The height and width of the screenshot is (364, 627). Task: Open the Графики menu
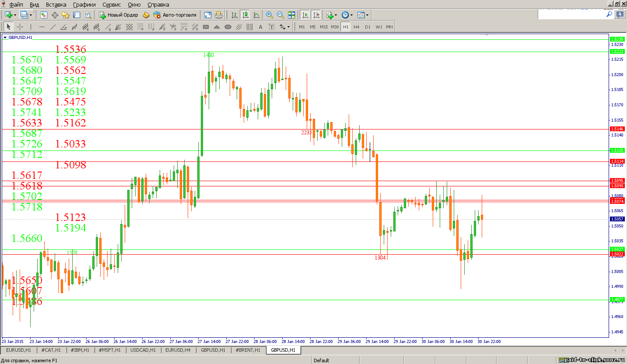pyautogui.click(x=84, y=4)
